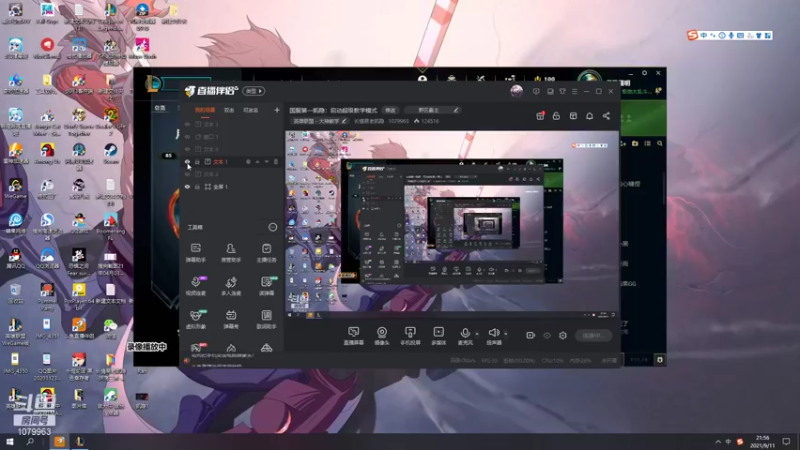Move the 文本1 layer down

tap(266, 162)
